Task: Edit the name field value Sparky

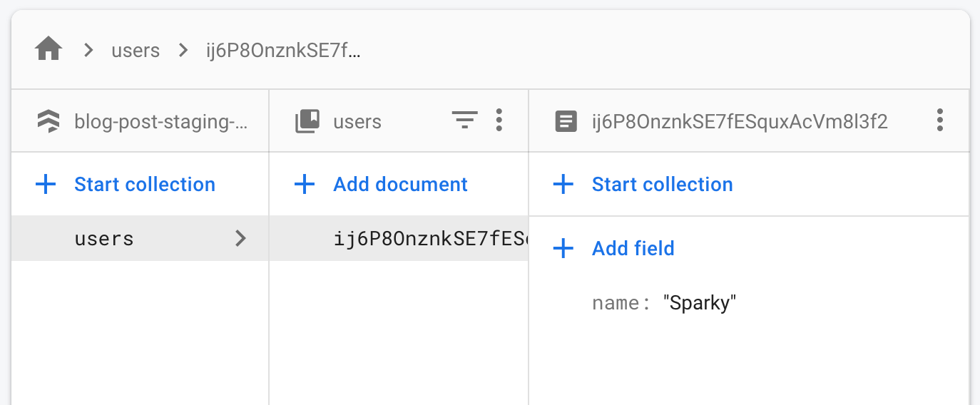Action: 699,303
